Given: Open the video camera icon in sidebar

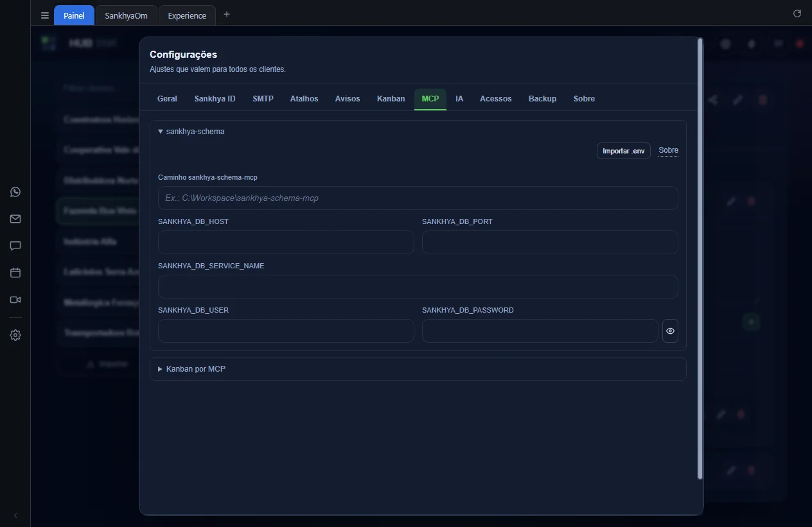Looking at the screenshot, I should point(15,300).
